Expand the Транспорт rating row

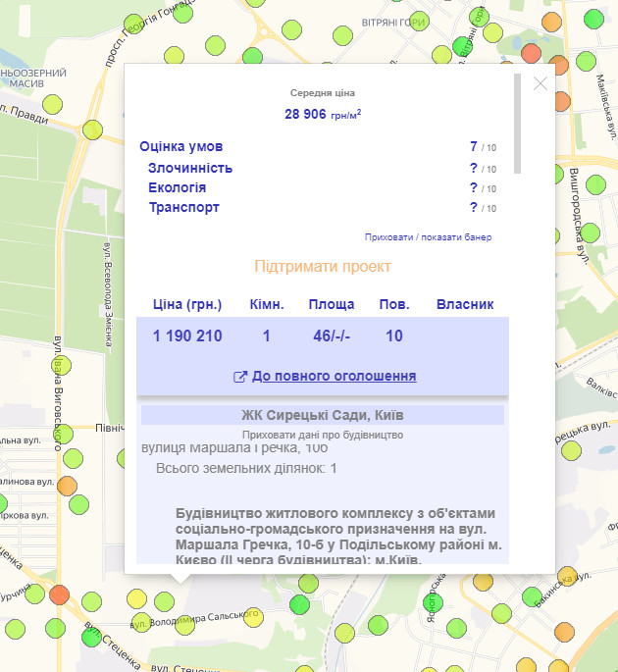184,207
